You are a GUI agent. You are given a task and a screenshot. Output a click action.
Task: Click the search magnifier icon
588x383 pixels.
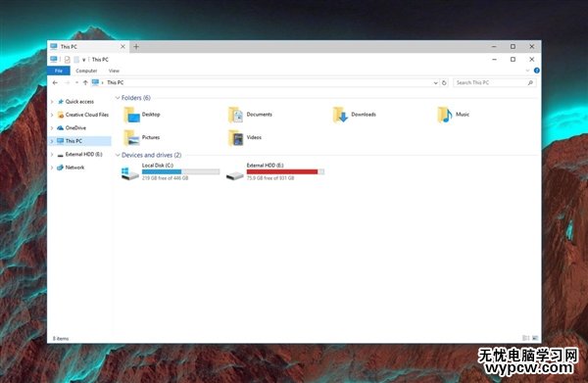[530, 82]
